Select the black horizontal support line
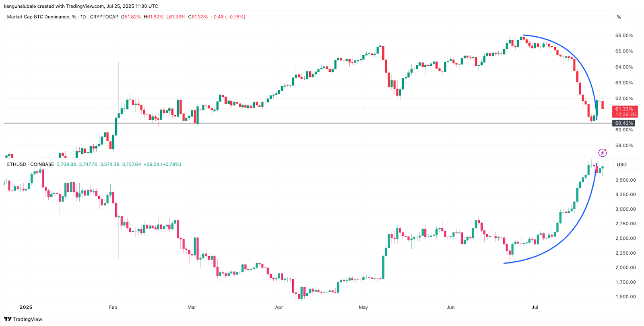 282,123
